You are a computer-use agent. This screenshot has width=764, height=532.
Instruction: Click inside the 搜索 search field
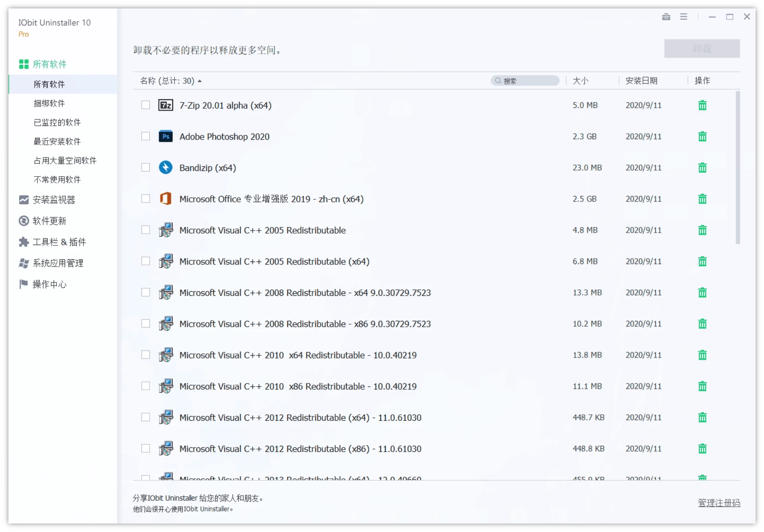click(525, 80)
